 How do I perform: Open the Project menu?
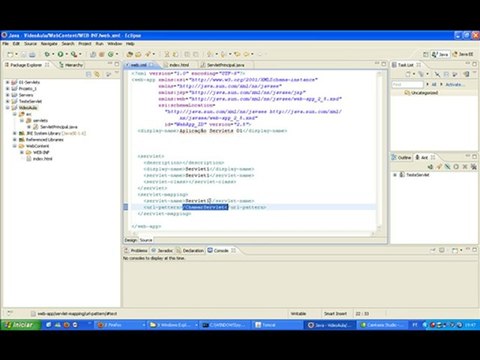click(x=85, y=44)
